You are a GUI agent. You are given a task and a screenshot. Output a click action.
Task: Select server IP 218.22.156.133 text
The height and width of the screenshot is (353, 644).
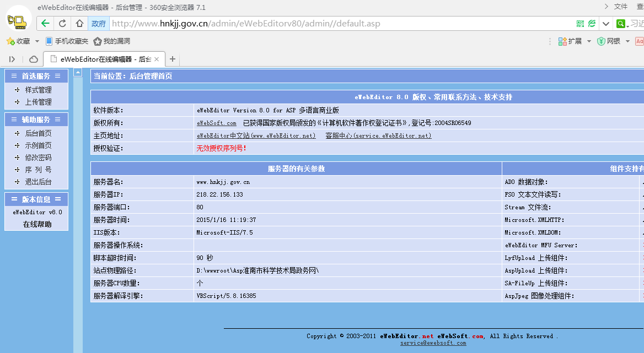220,194
